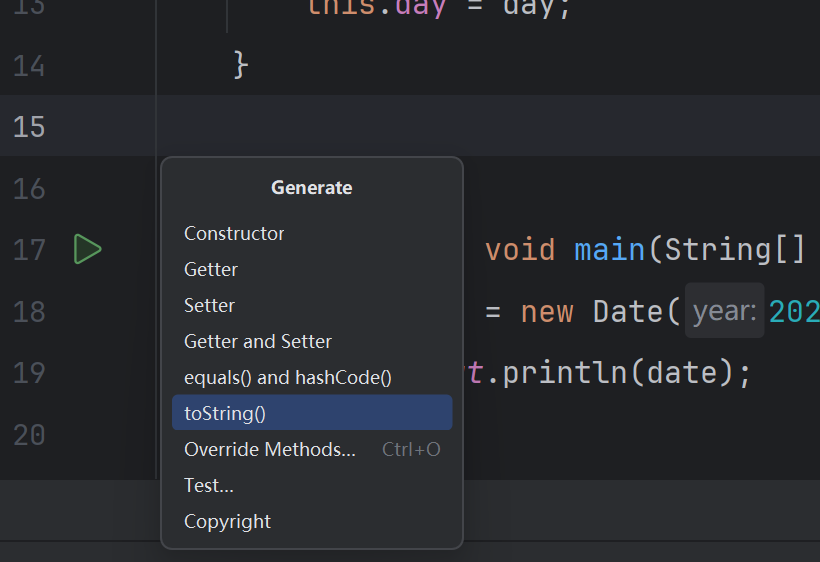820x562 pixels.
Task: Click the year: parameter hint
Action: pyautogui.click(x=724, y=311)
